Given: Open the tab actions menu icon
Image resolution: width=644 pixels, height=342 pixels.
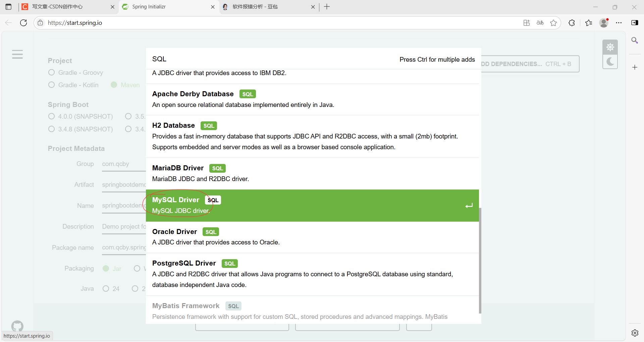Looking at the screenshot, I should pos(8,7).
